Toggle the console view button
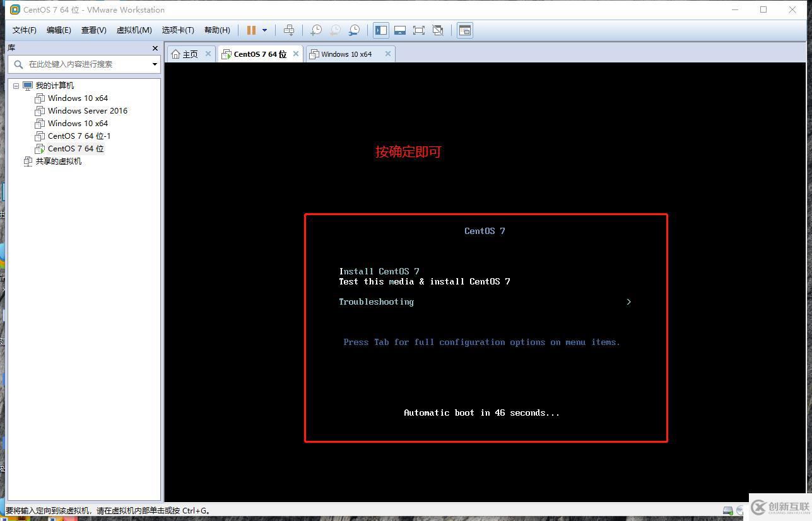 click(465, 30)
